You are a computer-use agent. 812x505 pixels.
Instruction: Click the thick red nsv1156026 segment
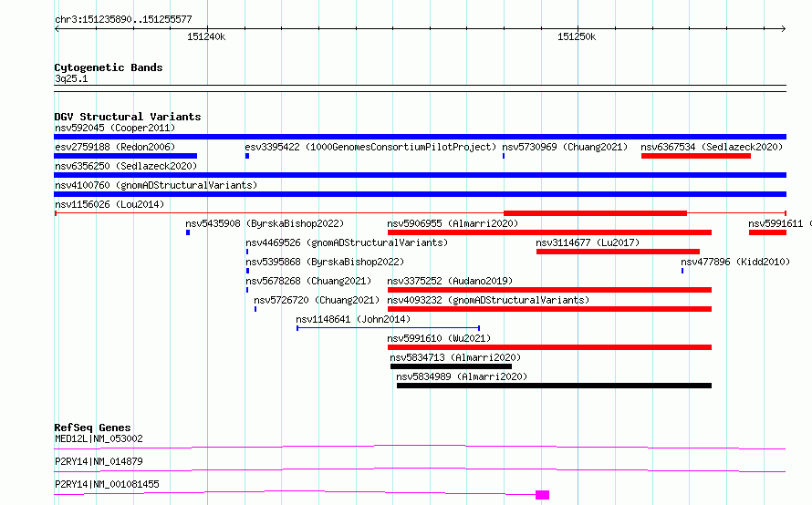pyautogui.click(x=595, y=213)
